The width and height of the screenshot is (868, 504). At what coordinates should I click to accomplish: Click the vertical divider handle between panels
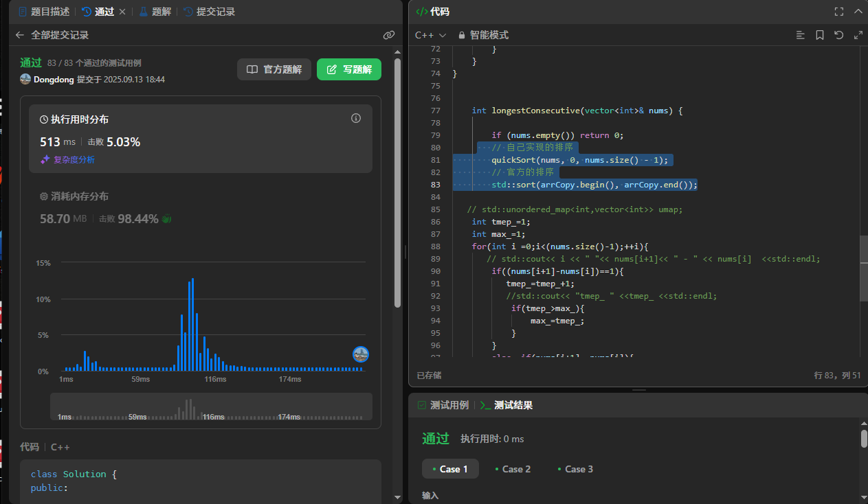point(405,252)
